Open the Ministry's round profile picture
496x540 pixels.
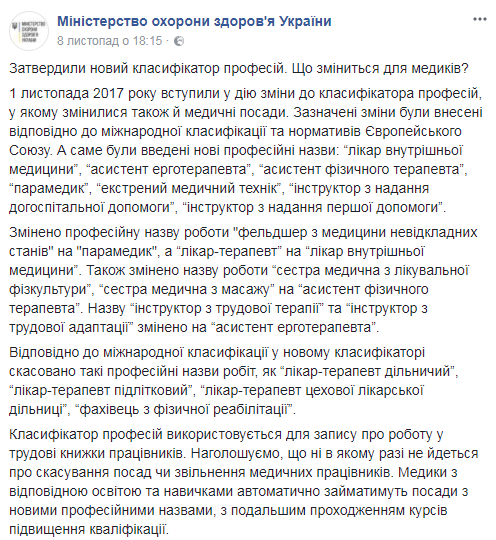tap(29, 31)
